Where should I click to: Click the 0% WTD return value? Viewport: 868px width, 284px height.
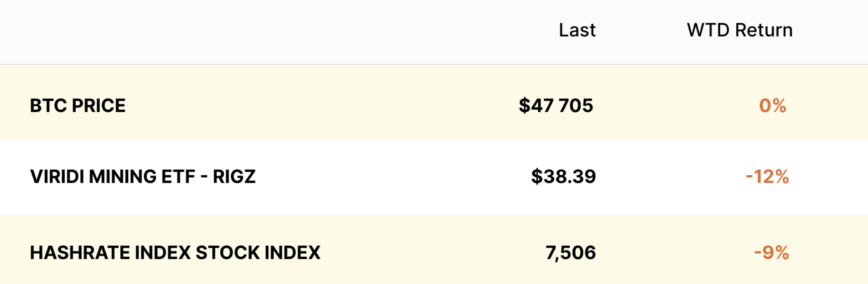click(x=773, y=106)
